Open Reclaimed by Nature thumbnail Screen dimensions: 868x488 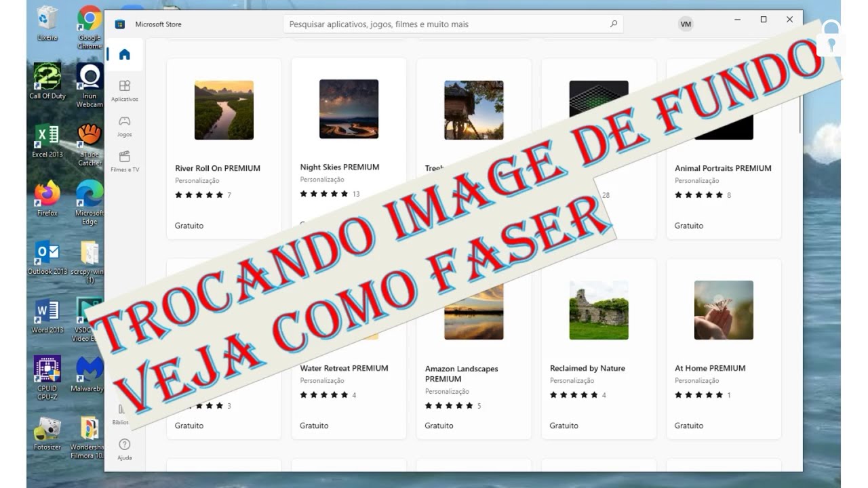click(599, 310)
